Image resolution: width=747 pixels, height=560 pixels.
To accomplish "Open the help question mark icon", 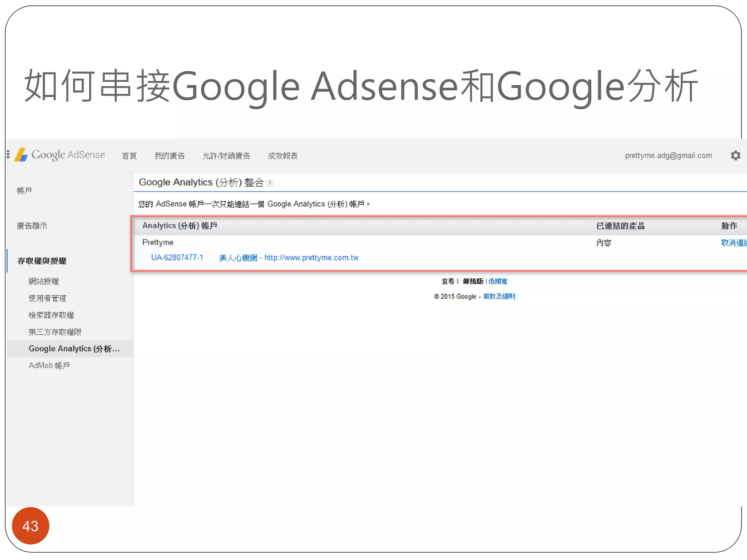I will pos(270,183).
